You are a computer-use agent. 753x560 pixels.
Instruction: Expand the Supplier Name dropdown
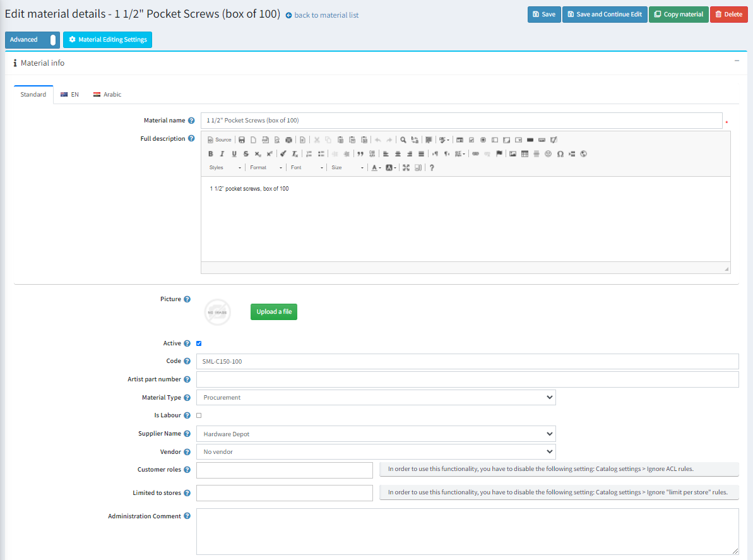(x=376, y=434)
